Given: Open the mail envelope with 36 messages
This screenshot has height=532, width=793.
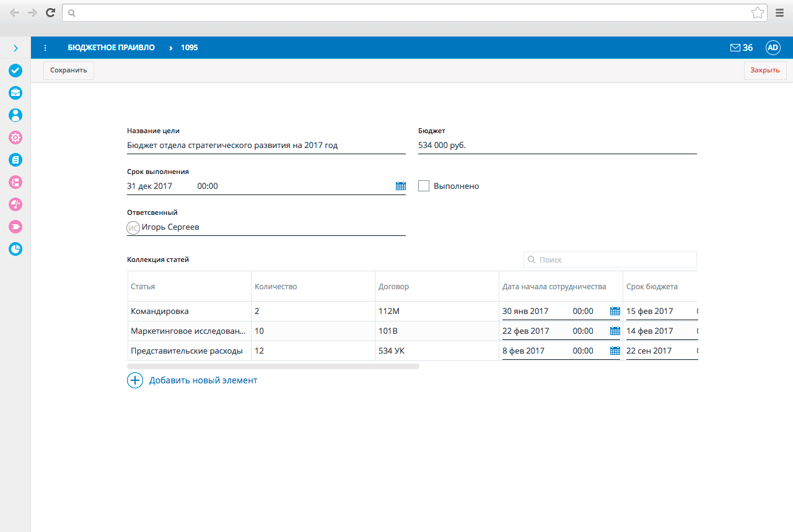Looking at the screenshot, I should [x=742, y=48].
